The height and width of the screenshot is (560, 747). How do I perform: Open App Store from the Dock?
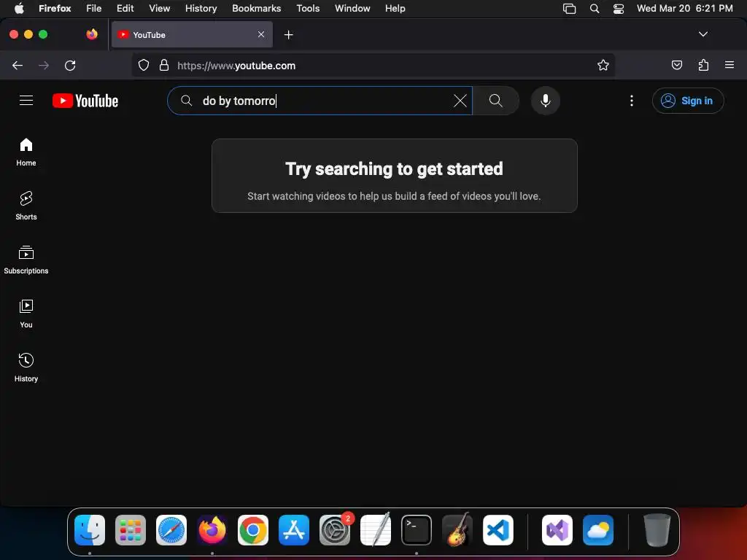(294, 530)
